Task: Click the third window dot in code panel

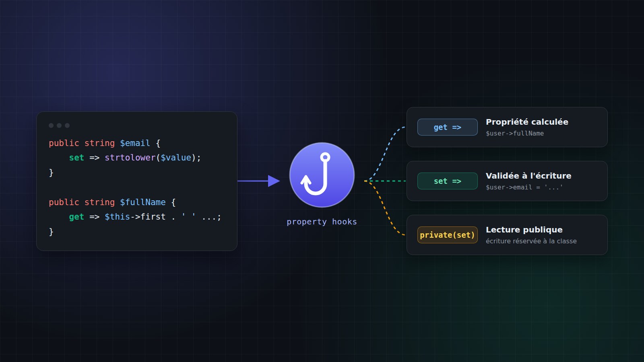Action: click(x=67, y=125)
